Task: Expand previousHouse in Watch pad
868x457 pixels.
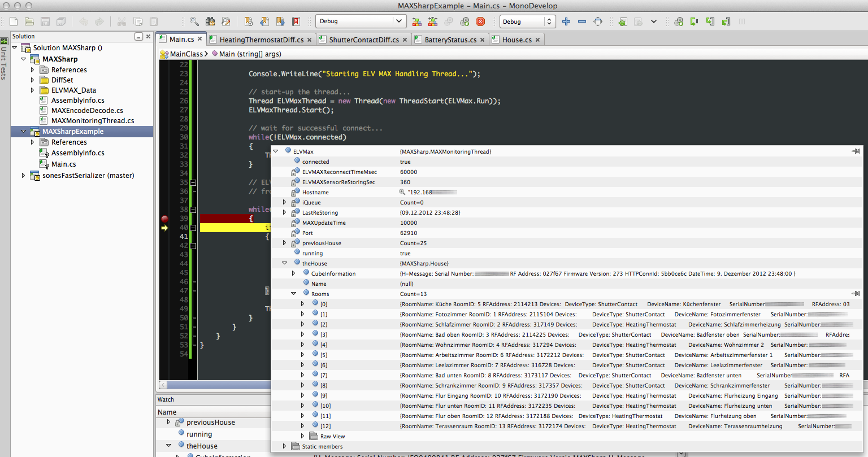Action: tap(168, 422)
